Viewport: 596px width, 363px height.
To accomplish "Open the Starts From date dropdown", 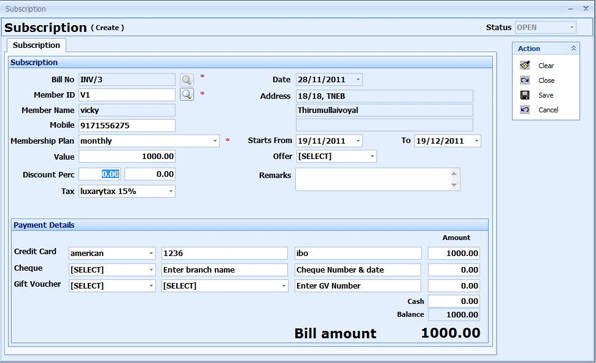I will pos(358,141).
